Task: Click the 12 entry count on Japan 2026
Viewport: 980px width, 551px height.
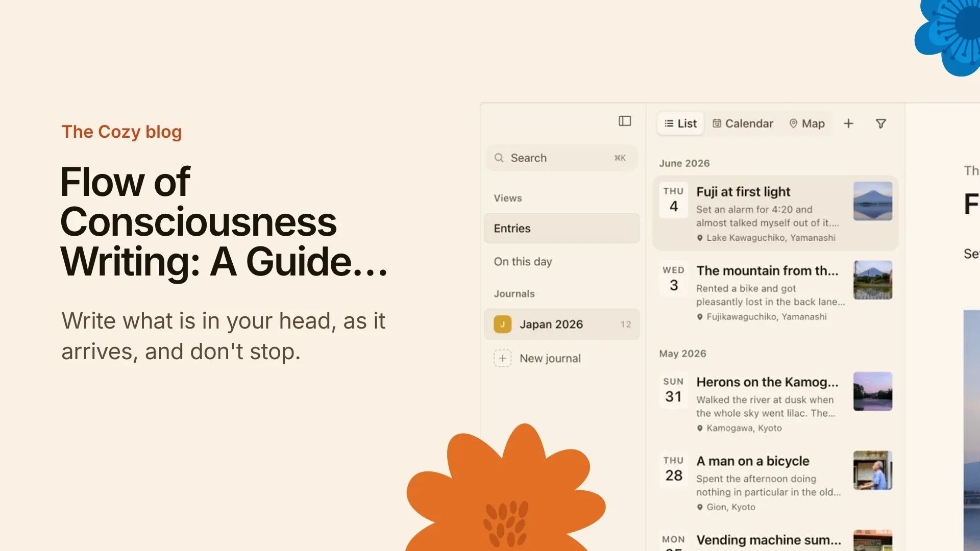Action: coord(626,324)
